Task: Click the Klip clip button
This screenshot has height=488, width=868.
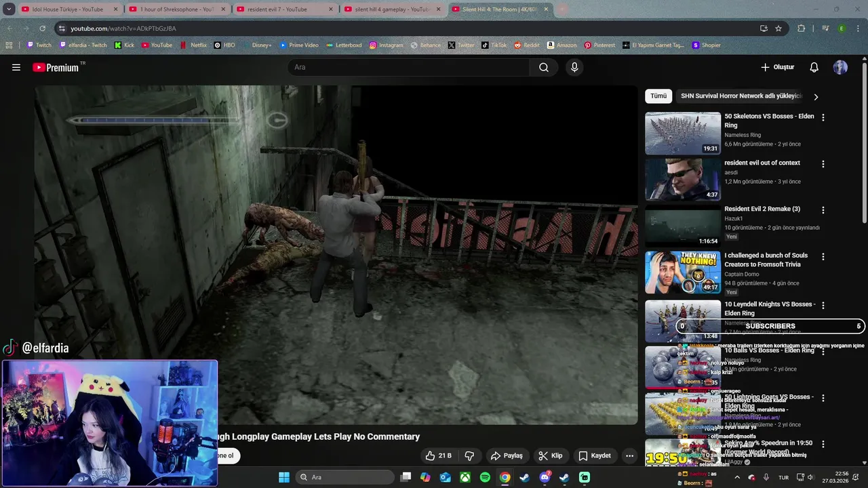Action: [x=550, y=455]
